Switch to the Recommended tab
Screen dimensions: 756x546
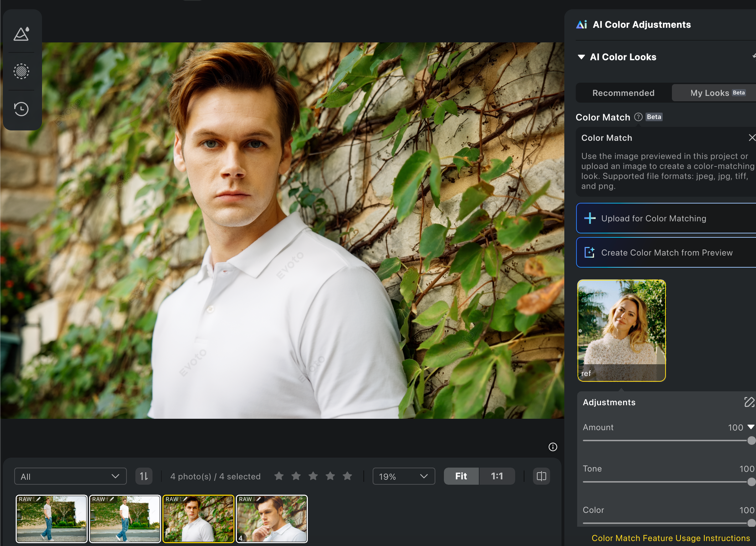coord(623,93)
